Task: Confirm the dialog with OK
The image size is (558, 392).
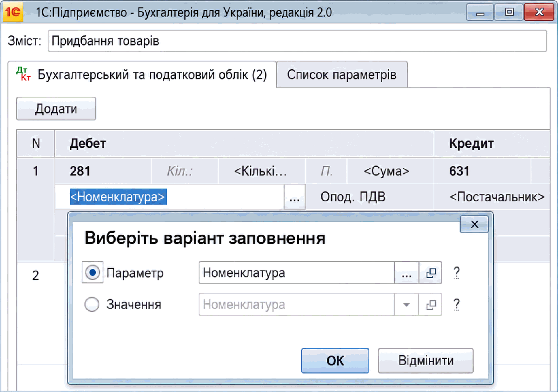Action: (x=335, y=361)
